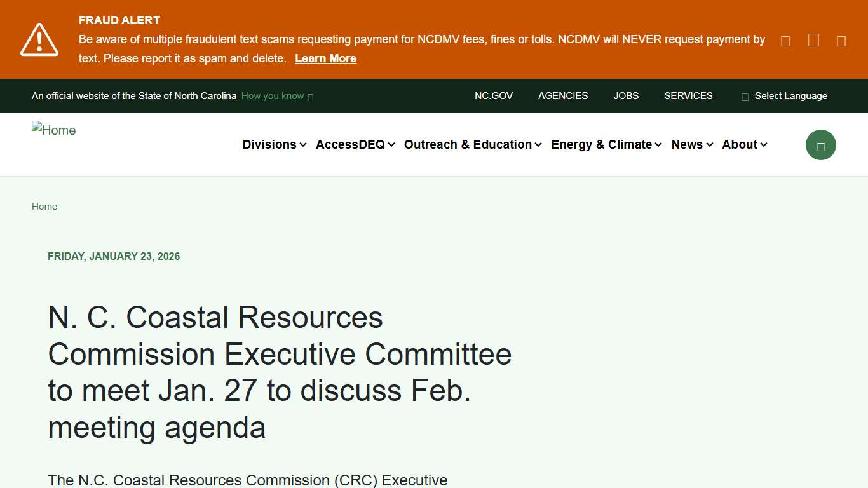
Task: Expand the Outreach & Education menu
Action: tap(471, 144)
